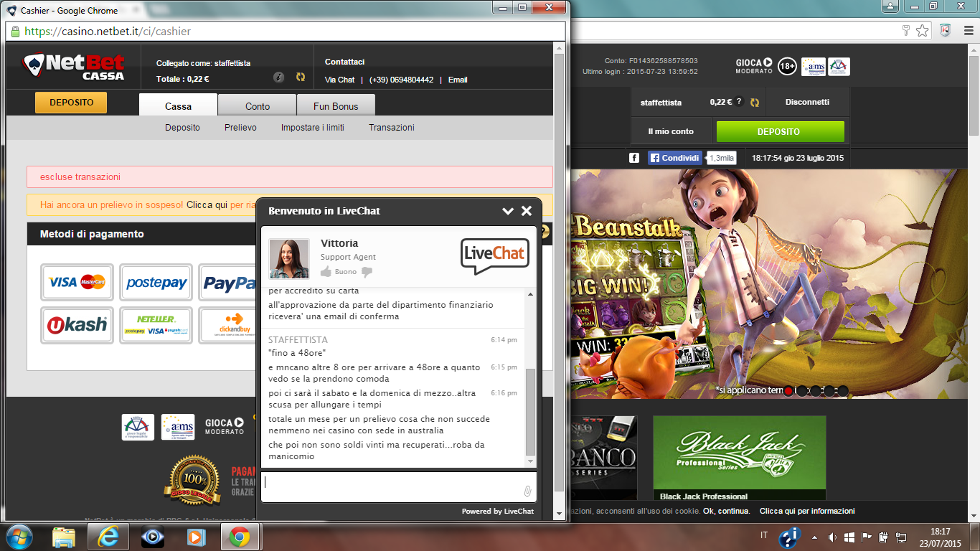The width and height of the screenshot is (980, 551).
Task: Switch to the Fun Bonus tab
Action: click(336, 105)
